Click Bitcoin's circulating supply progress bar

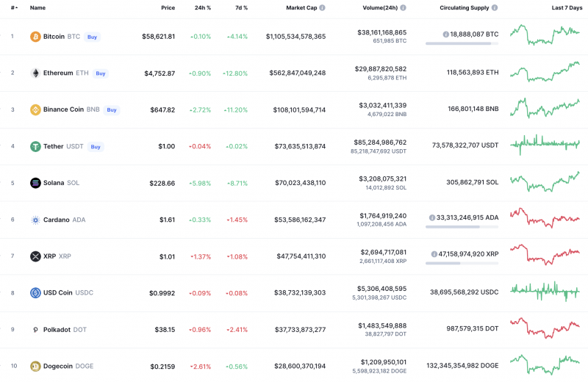pyautogui.click(x=462, y=44)
